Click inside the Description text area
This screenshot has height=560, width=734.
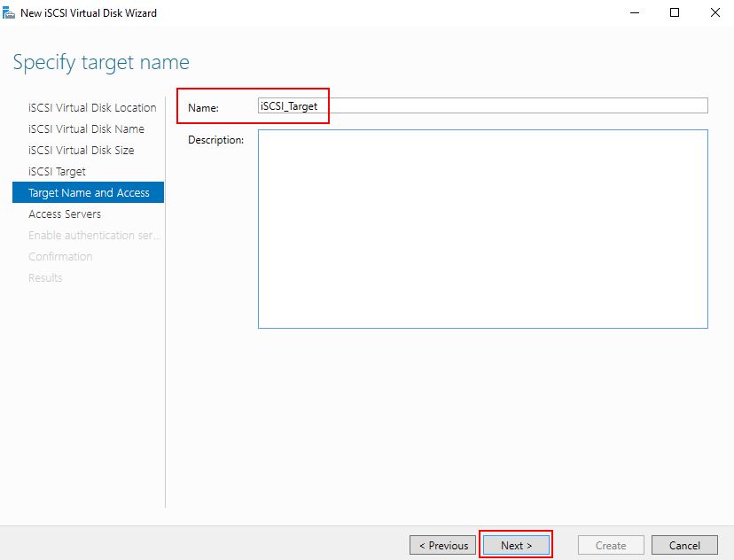[482, 229]
